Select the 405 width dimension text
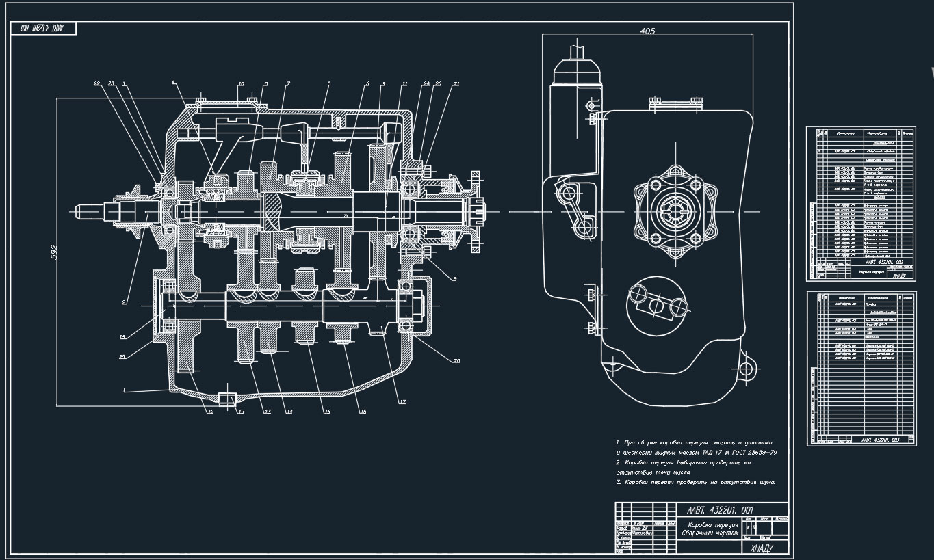Viewport: 934px width, 560px height. coord(647,31)
